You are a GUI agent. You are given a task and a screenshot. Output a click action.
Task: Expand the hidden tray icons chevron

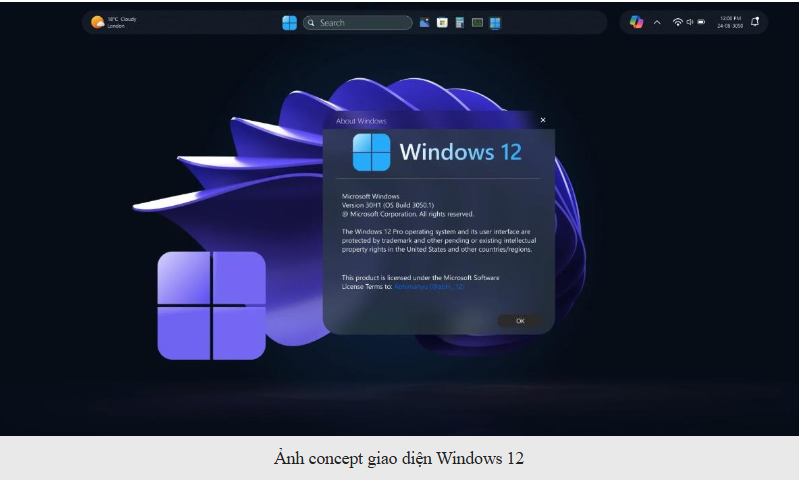(657, 22)
